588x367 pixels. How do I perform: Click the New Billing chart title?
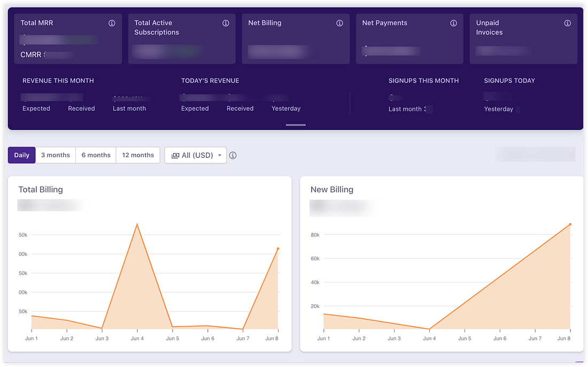(332, 189)
